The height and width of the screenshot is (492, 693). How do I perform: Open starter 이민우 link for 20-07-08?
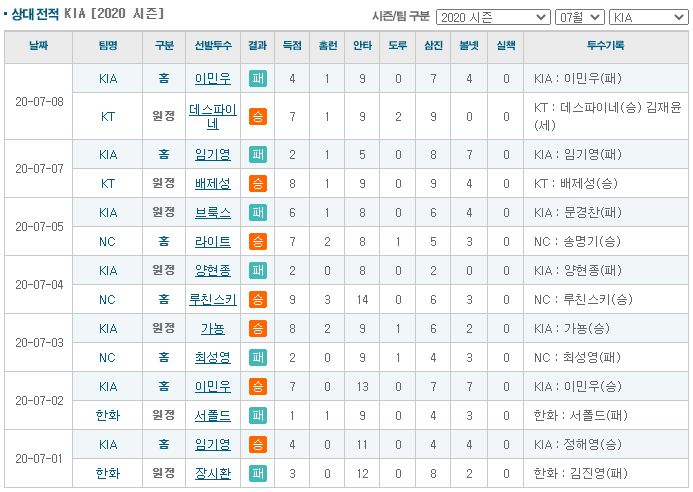213,79
